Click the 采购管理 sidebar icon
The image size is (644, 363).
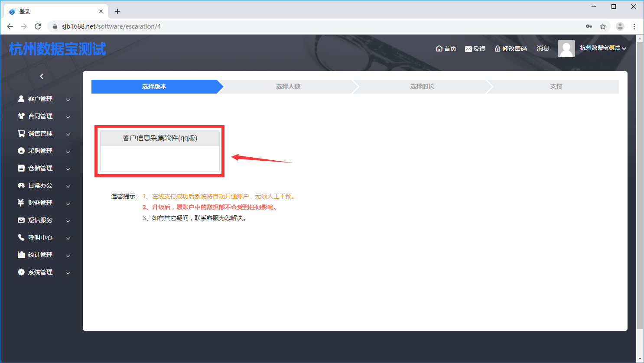pos(21,151)
